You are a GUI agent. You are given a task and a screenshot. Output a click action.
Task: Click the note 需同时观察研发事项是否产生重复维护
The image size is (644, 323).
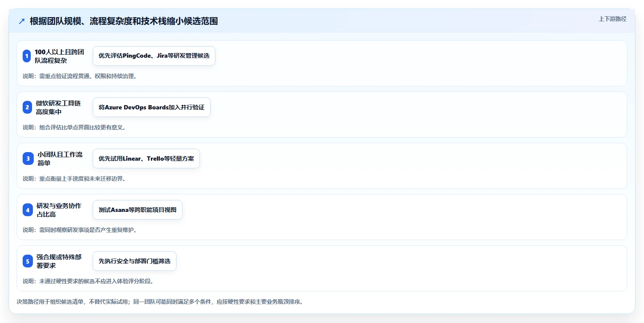[79, 230]
